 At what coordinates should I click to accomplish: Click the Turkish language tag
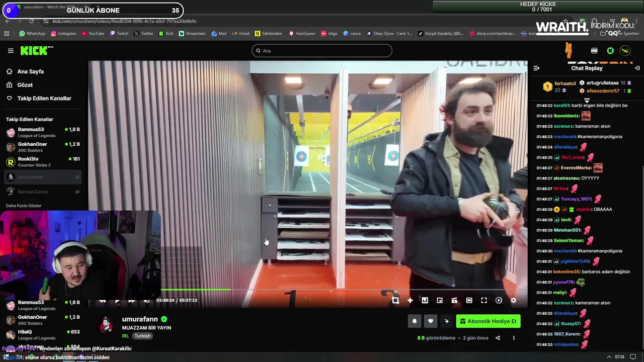(142, 336)
